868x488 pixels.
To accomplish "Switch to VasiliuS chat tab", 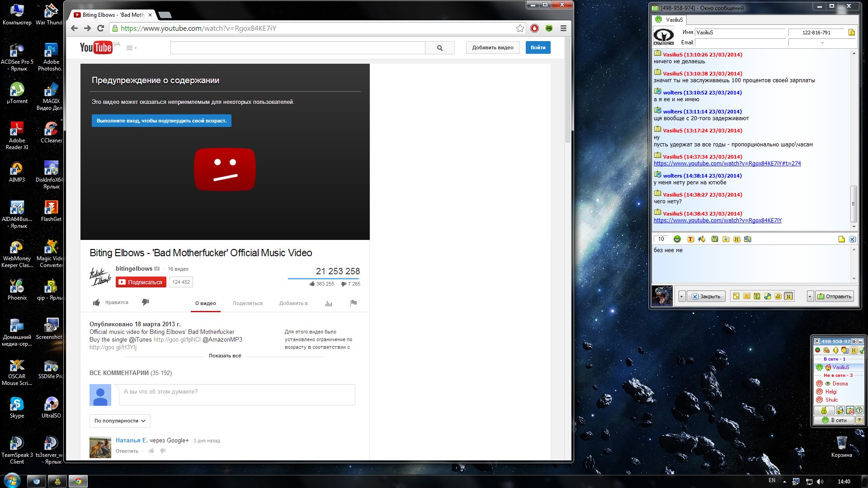I will pyautogui.click(x=670, y=19).
